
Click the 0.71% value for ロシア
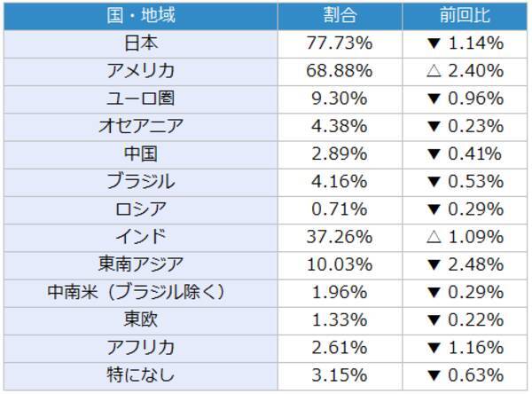tap(341, 209)
